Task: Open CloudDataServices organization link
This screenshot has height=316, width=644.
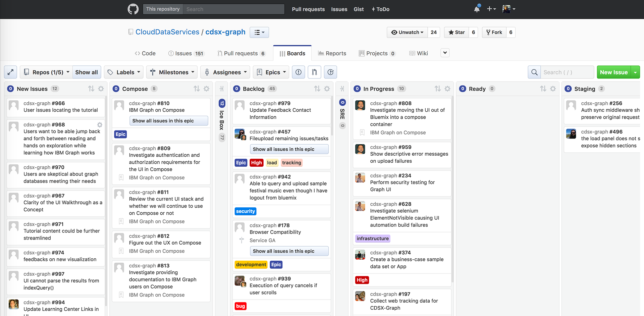Action: pyautogui.click(x=167, y=32)
